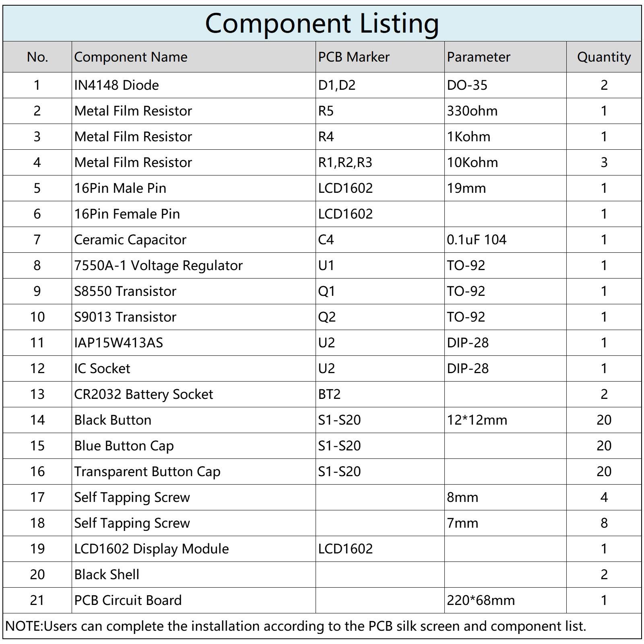Click the CR2032 Battery Socket cell
644x644 pixels.
pos(144,394)
